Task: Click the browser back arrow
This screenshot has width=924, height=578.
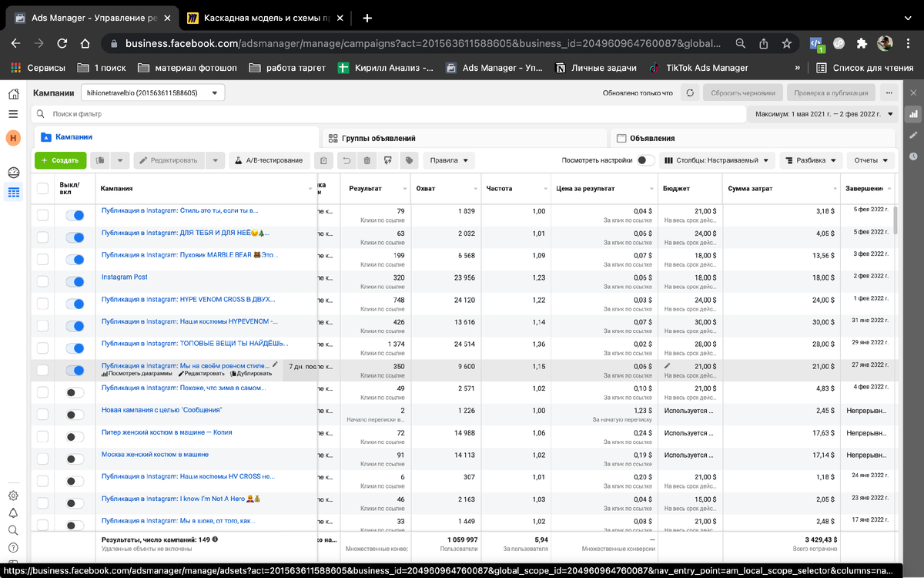Action: click(x=15, y=43)
